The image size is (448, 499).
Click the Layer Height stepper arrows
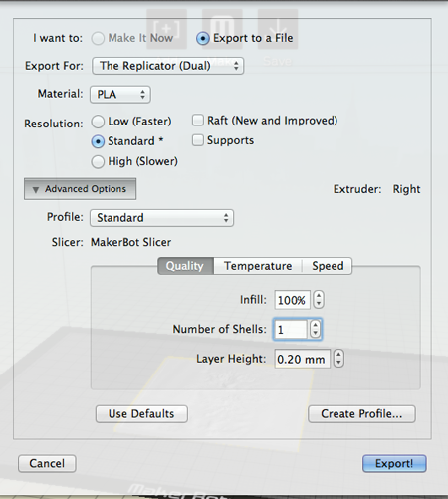point(338,359)
